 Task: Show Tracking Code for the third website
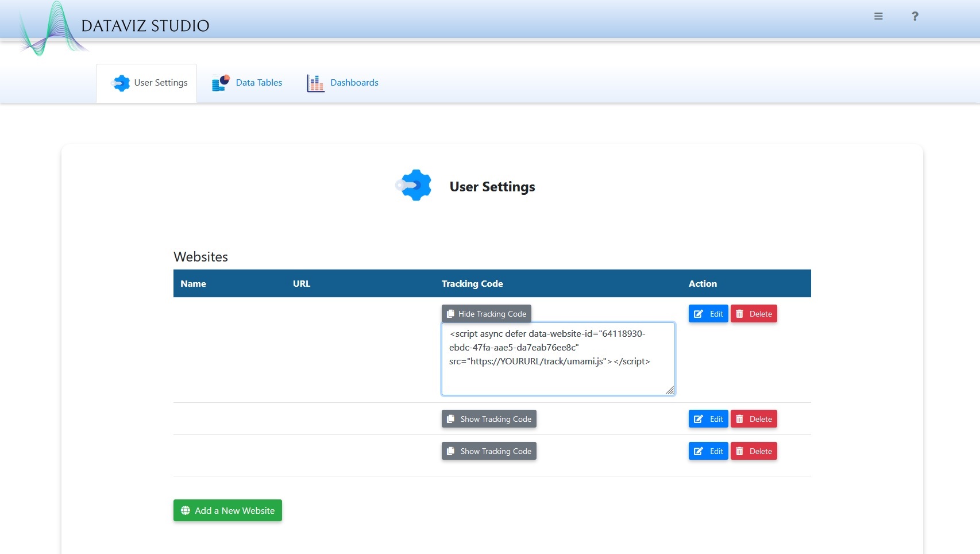[489, 451]
